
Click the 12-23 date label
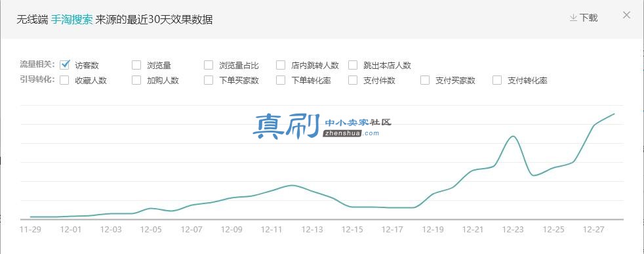(513, 229)
